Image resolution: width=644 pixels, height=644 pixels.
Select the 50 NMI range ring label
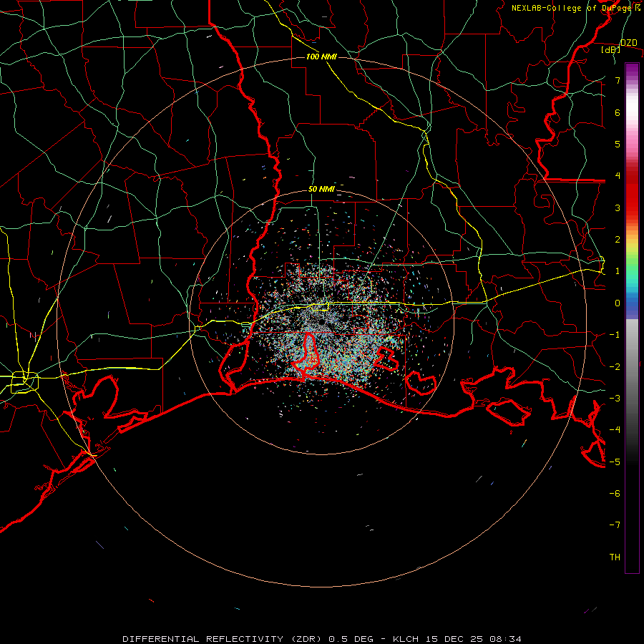tap(321, 189)
